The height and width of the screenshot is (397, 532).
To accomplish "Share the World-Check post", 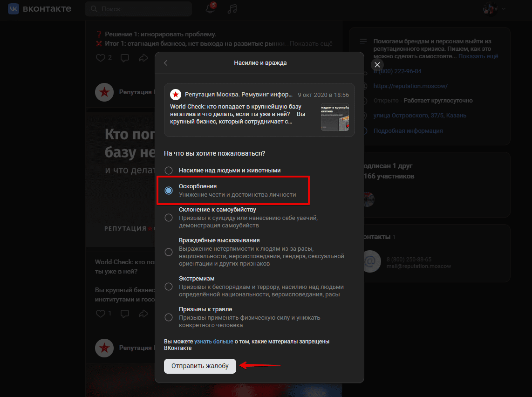I will [143, 314].
